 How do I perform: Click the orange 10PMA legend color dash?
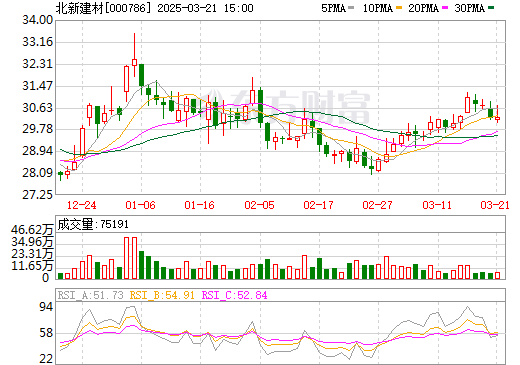tap(399, 8)
